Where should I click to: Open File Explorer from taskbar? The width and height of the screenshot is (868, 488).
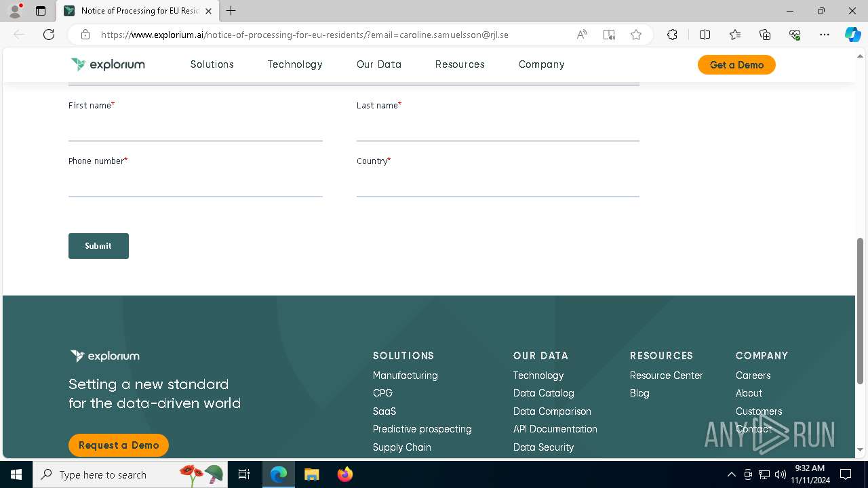pyautogui.click(x=312, y=474)
